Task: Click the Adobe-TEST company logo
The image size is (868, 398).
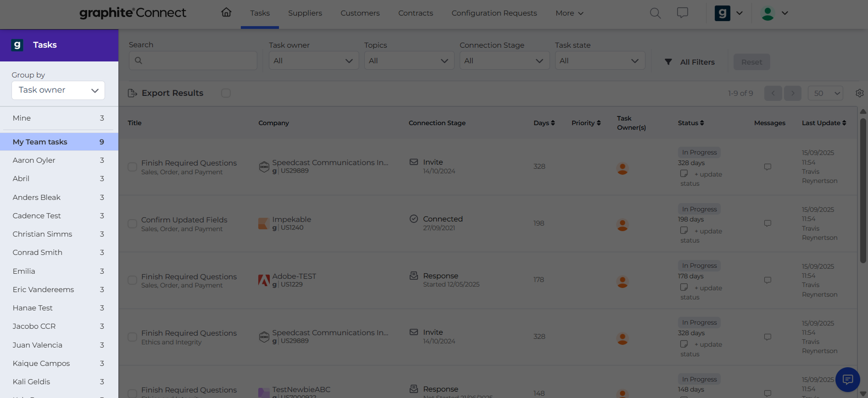Action: [264, 280]
